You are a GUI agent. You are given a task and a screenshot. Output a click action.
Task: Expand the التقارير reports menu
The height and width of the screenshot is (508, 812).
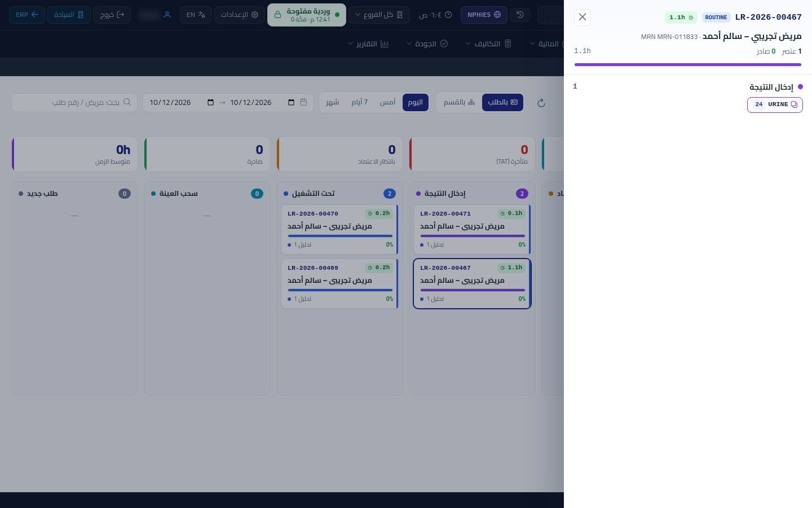click(x=369, y=43)
